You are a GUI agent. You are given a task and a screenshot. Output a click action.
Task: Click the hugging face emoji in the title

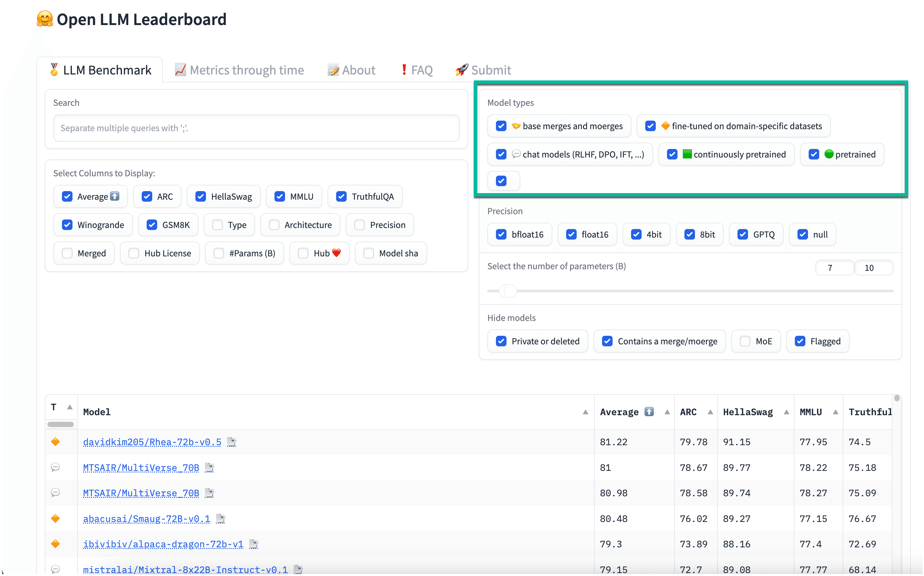(x=44, y=19)
